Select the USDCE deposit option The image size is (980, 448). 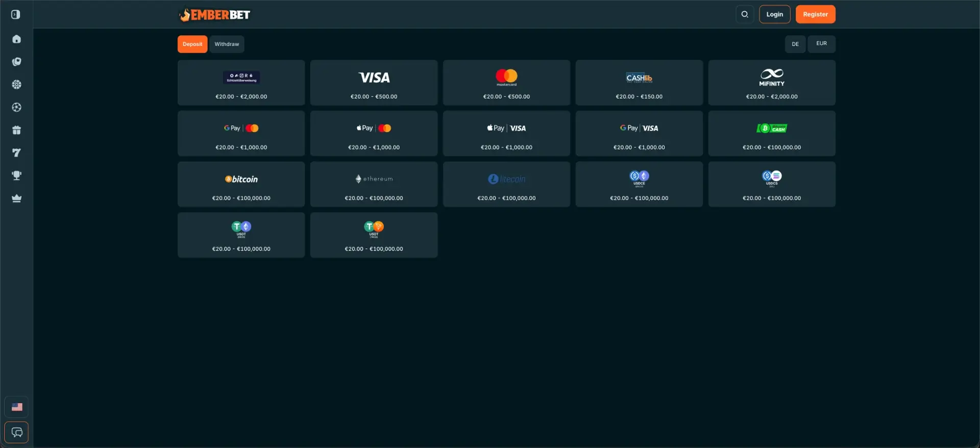[x=639, y=184]
